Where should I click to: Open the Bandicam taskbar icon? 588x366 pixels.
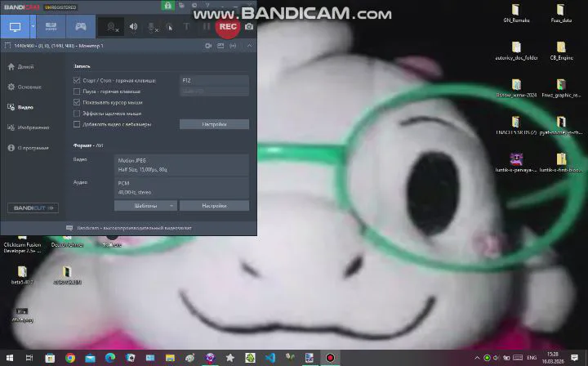[330, 358]
